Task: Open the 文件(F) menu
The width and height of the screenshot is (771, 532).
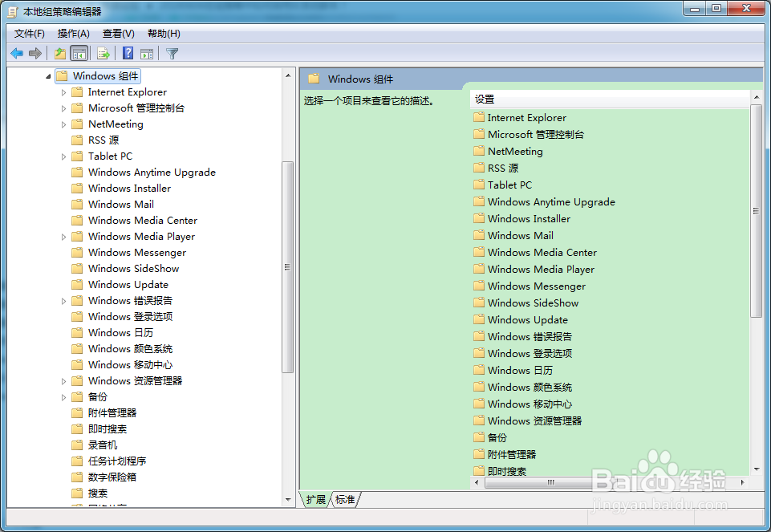Action: (30, 34)
